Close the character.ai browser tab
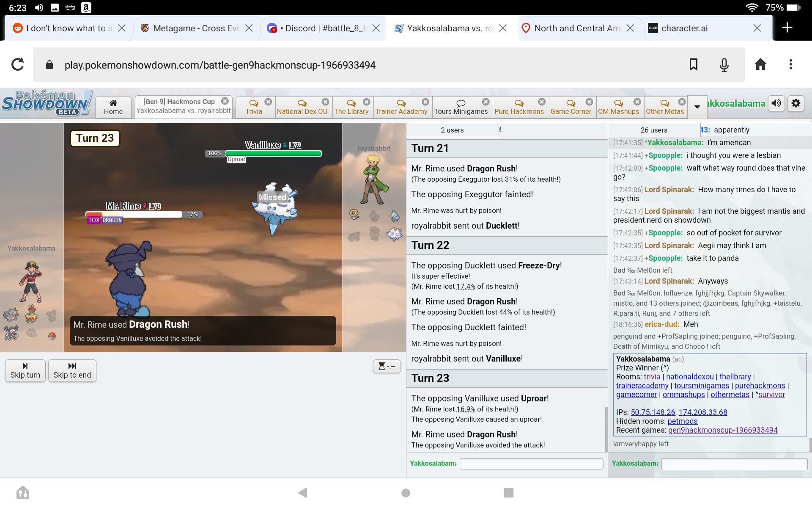Viewport: 812px width, 508px height. coord(757,28)
